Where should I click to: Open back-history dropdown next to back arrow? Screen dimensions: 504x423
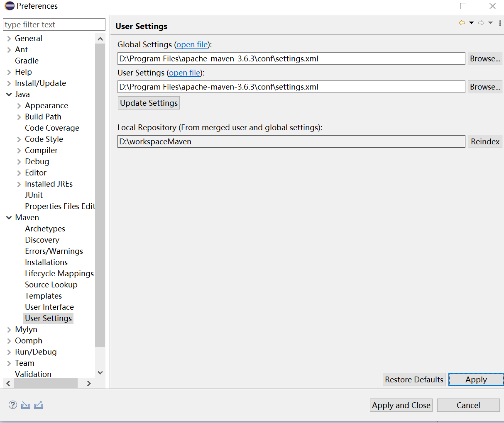471,23
